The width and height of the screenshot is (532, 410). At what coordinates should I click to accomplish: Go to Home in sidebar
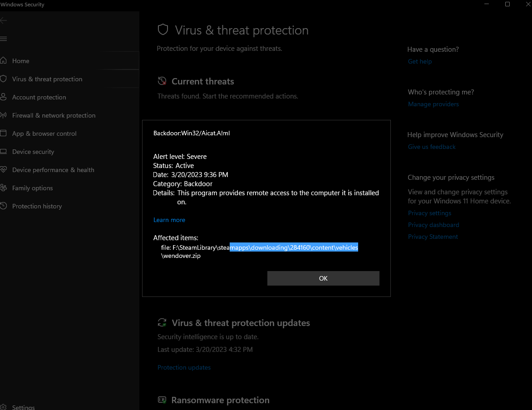click(21, 61)
